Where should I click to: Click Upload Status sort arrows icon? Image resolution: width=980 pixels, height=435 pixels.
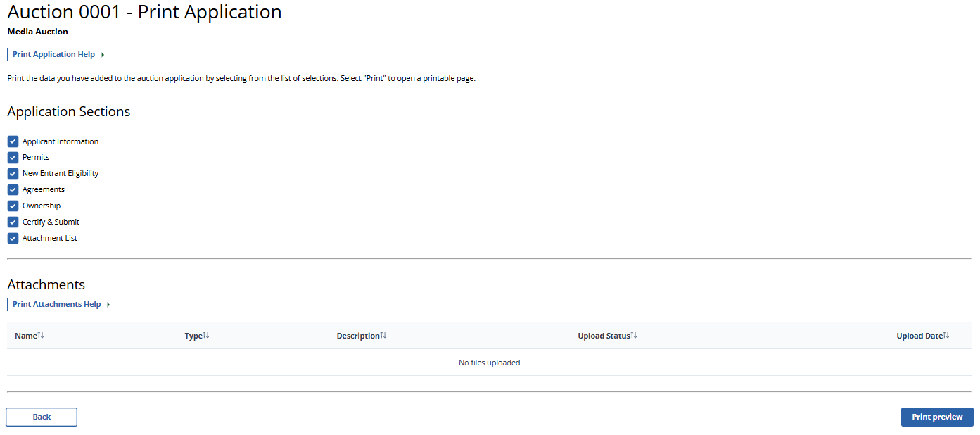(634, 335)
